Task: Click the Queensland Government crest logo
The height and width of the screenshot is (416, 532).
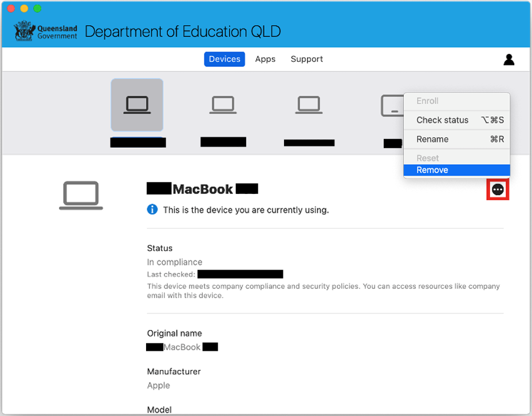Action: (x=25, y=31)
